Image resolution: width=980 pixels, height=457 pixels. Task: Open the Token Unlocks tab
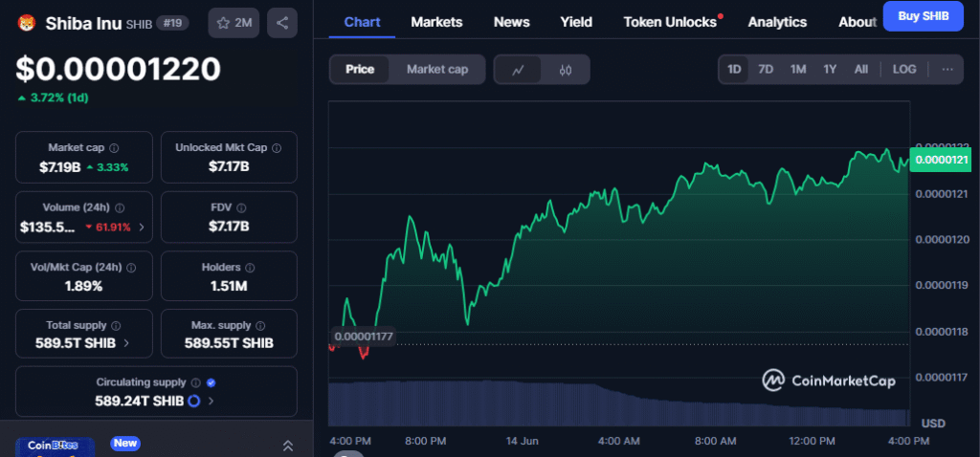click(x=670, y=22)
